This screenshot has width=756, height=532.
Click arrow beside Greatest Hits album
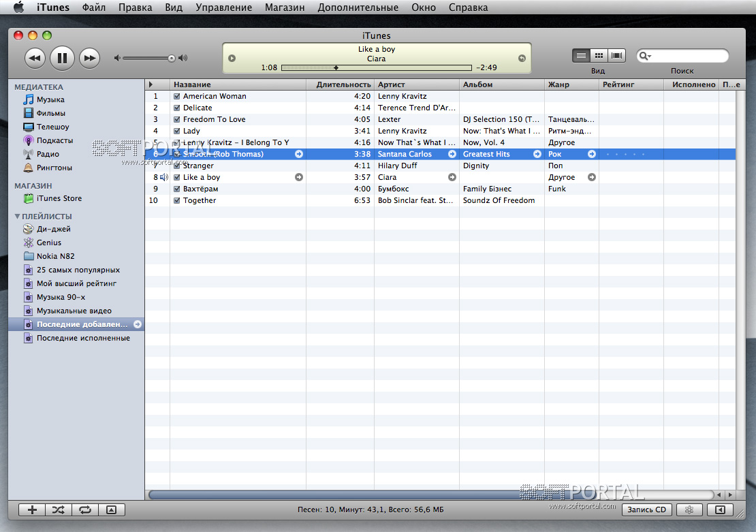coord(537,154)
